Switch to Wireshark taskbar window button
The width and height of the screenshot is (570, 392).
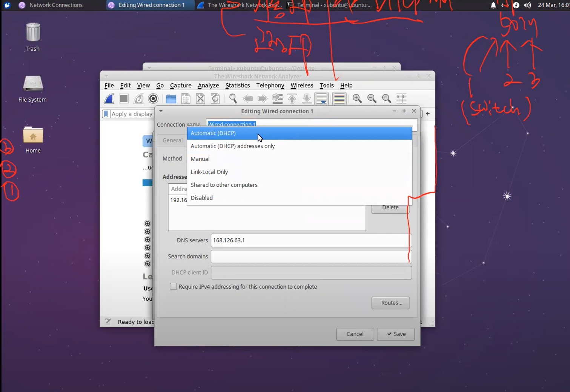pyautogui.click(x=240, y=5)
